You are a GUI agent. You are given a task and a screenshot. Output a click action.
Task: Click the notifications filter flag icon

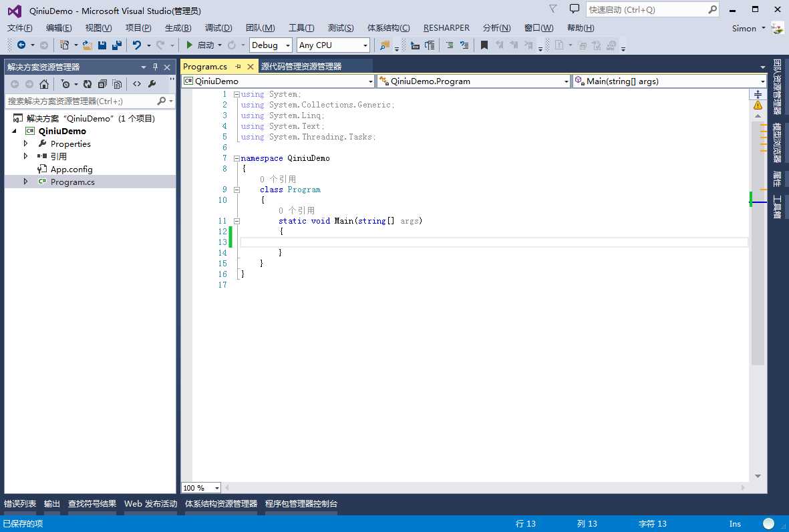(553, 9)
